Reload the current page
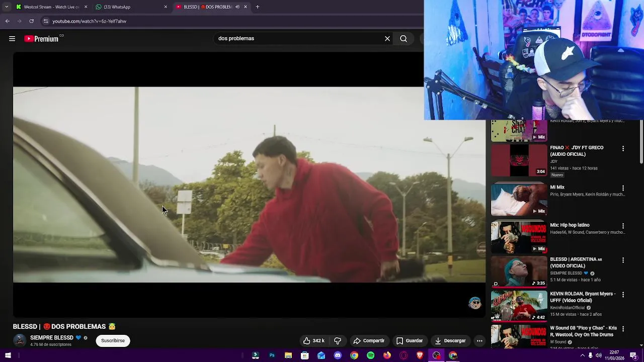 tap(31, 21)
